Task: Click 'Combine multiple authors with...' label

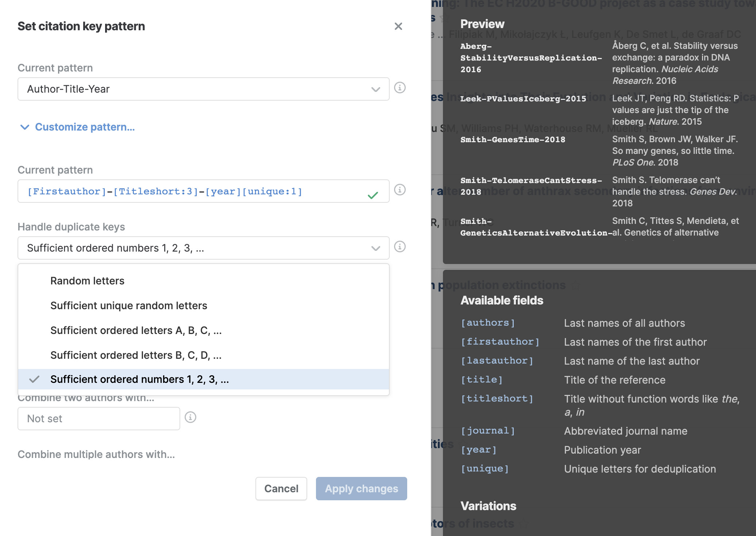Action: click(96, 454)
